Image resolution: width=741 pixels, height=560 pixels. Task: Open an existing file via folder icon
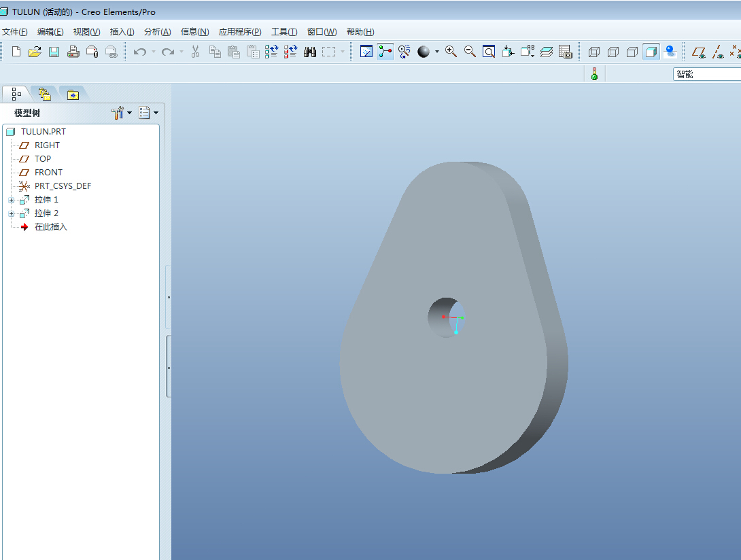coord(35,52)
